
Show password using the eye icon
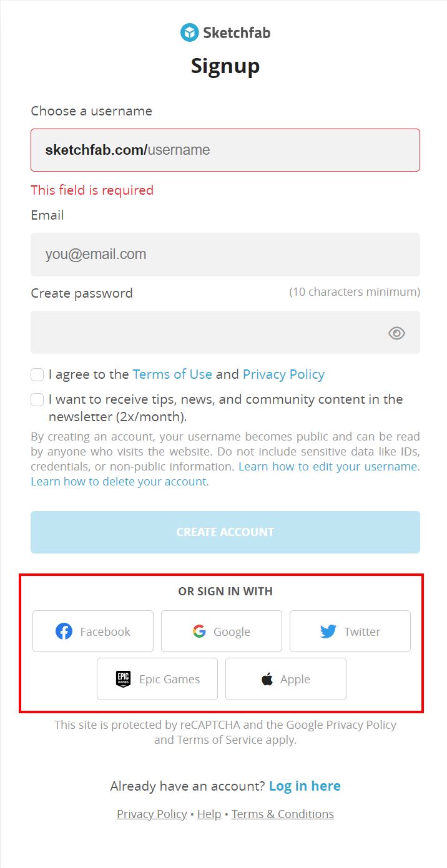(x=396, y=333)
